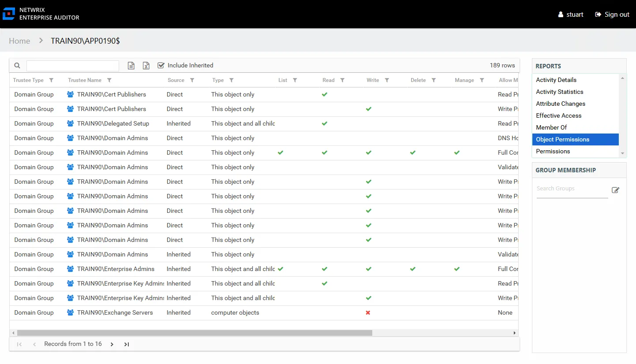
Task: Click group icon beside Exchange Servers
Action: [71, 312]
